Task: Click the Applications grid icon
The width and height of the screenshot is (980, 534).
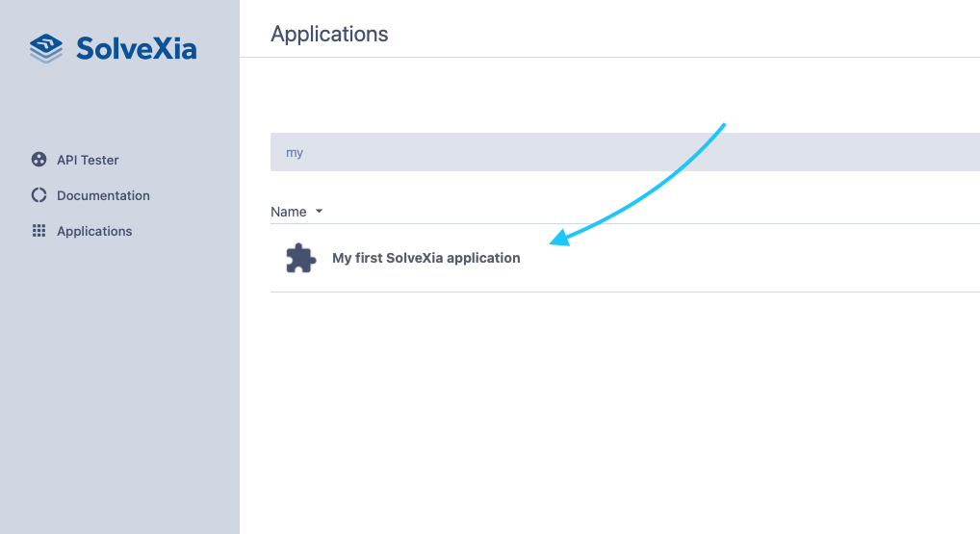Action: tap(39, 231)
